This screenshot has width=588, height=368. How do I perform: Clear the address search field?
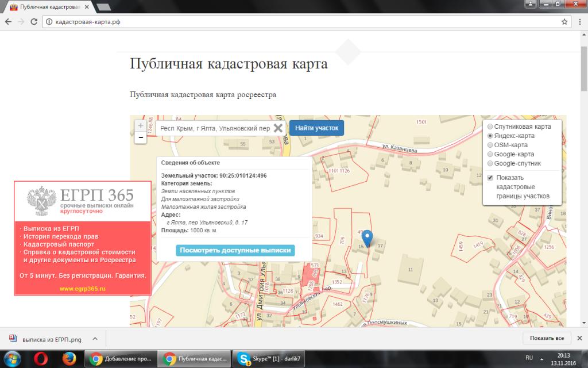278,128
